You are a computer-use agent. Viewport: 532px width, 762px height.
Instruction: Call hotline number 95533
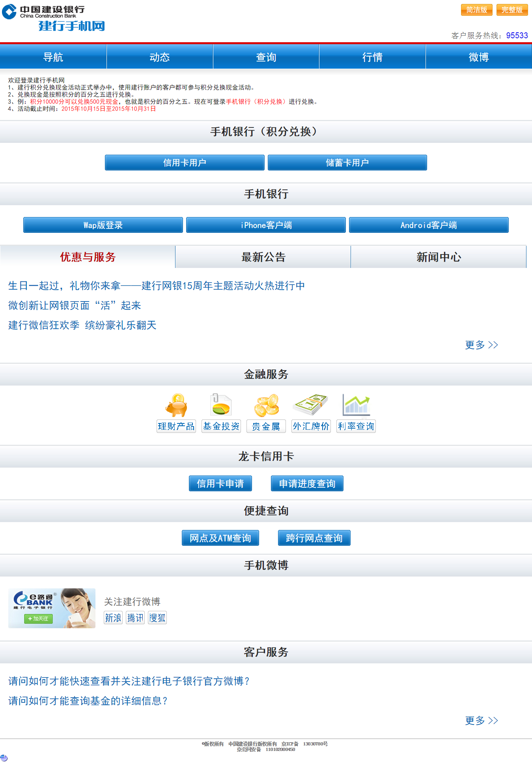517,36
